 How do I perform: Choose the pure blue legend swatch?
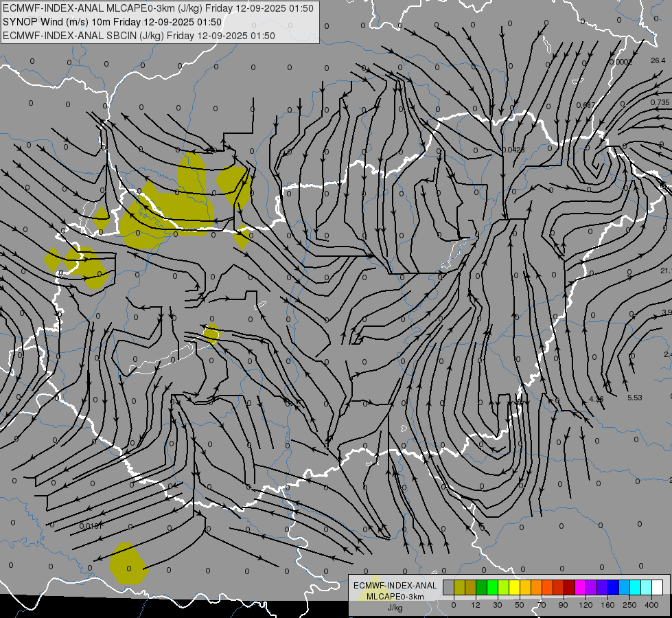614,587
